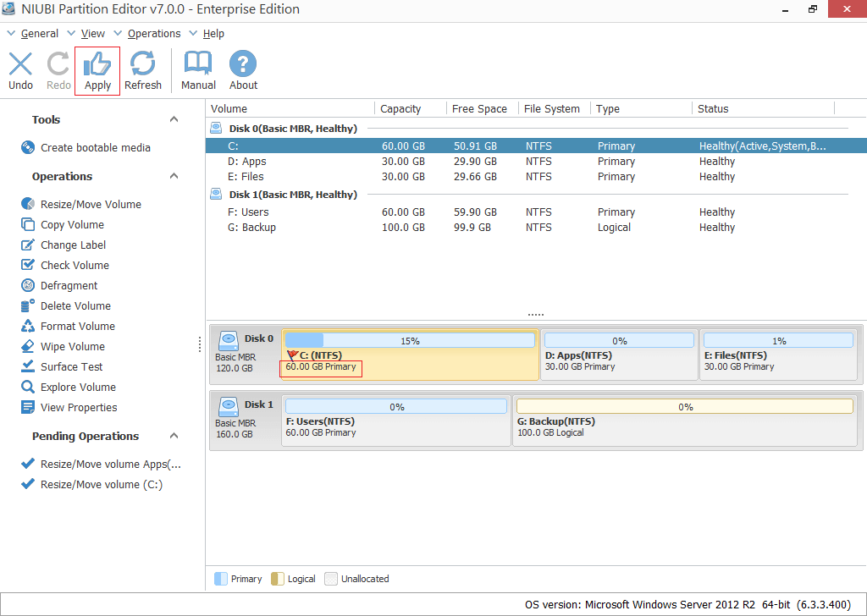Screen dimensions: 867x616
Task: Select the E: Files row in list
Action: pyautogui.click(x=536, y=176)
